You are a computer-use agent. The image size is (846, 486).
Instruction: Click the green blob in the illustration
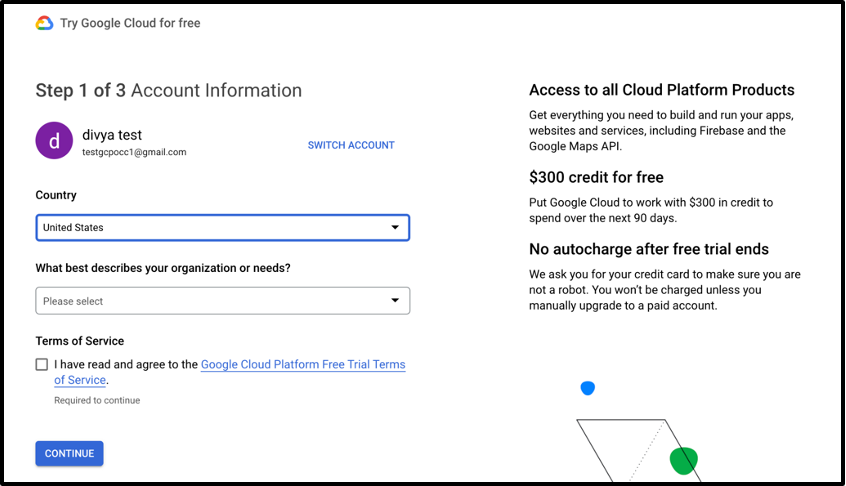click(683, 460)
